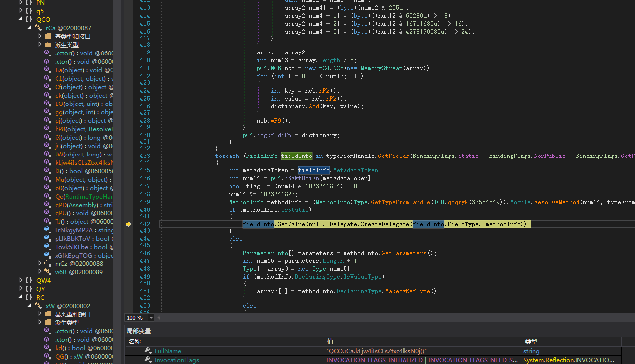Click the horizontal scrollbar left arrow of the editor

pyautogui.click(x=158, y=318)
